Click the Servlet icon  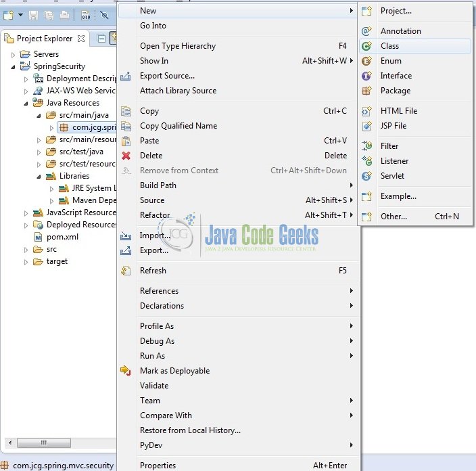click(366, 176)
